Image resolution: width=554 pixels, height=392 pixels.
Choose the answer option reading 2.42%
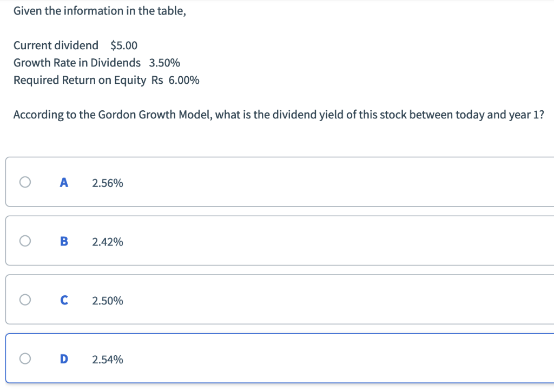point(107,241)
